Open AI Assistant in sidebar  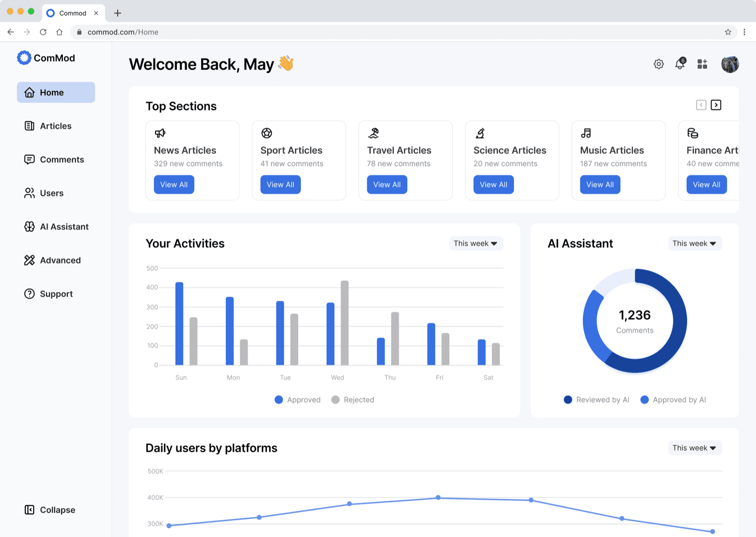(56, 227)
